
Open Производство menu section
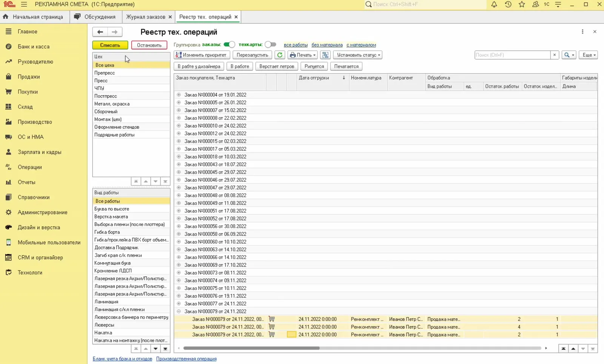point(35,122)
